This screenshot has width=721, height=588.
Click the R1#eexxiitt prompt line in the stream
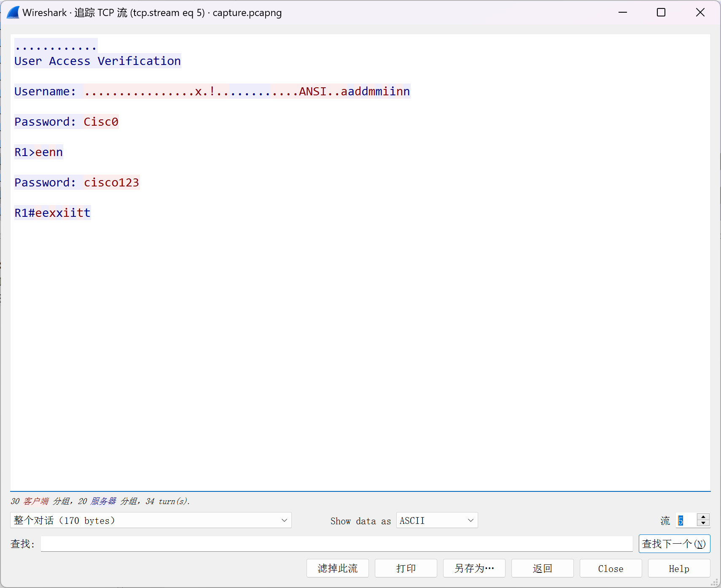(x=52, y=213)
